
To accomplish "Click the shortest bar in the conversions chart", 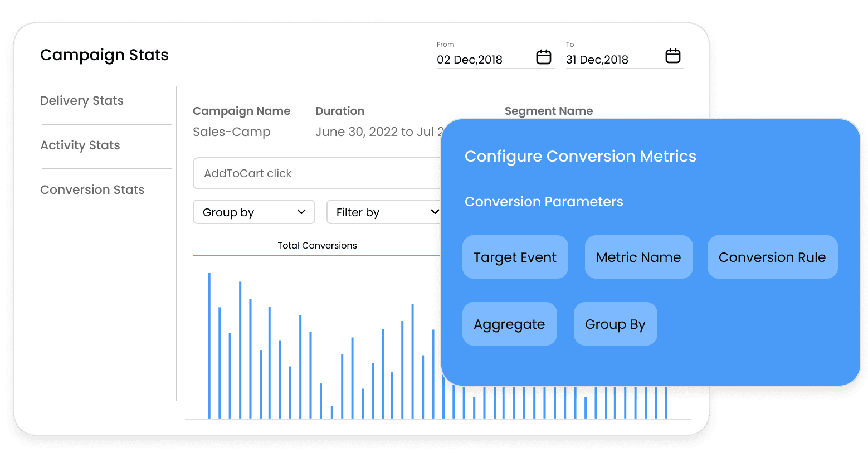I will point(332,412).
